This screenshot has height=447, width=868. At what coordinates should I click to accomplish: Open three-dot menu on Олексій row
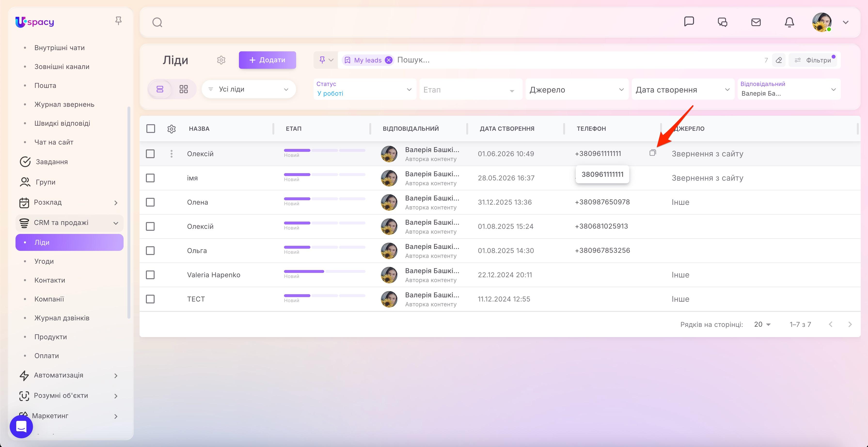[172, 154]
